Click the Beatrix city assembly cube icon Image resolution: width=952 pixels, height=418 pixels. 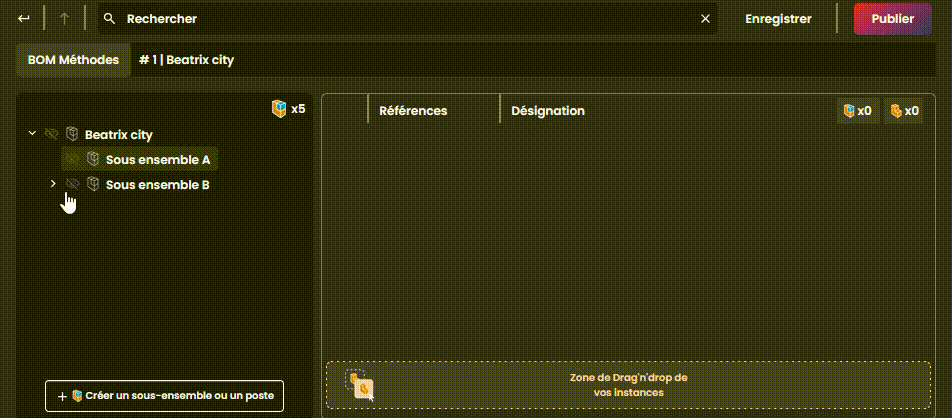[x=72, y=134]
